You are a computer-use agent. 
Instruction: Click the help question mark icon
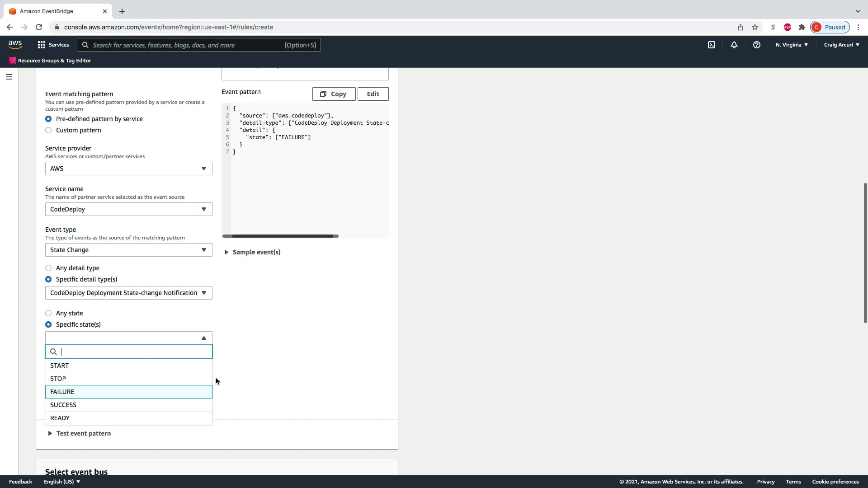(756, 45)
